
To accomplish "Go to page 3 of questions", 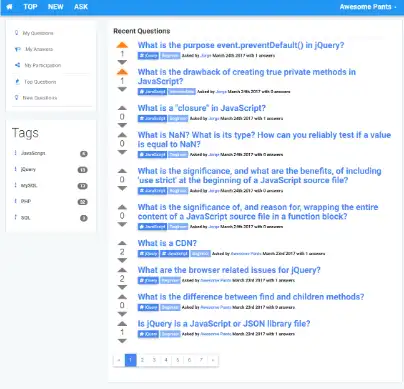I will (x=154, y=360).
